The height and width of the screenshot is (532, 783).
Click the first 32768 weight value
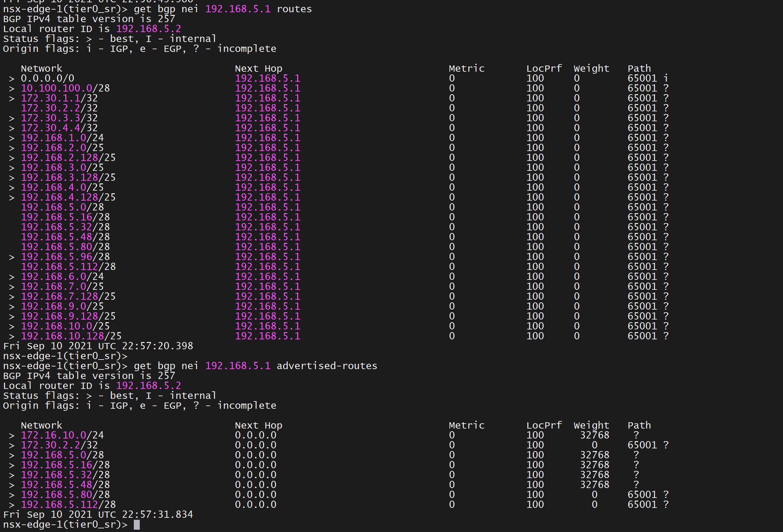pos(594,435)
